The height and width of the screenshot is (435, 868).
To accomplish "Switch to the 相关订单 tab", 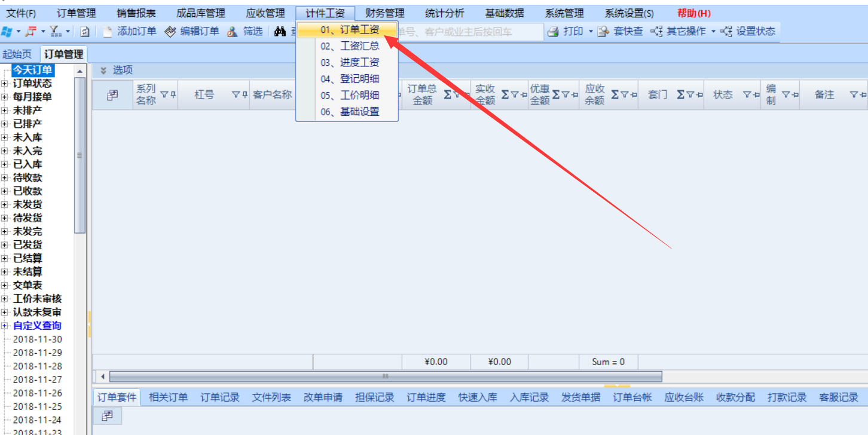I will tap(168, 397).
